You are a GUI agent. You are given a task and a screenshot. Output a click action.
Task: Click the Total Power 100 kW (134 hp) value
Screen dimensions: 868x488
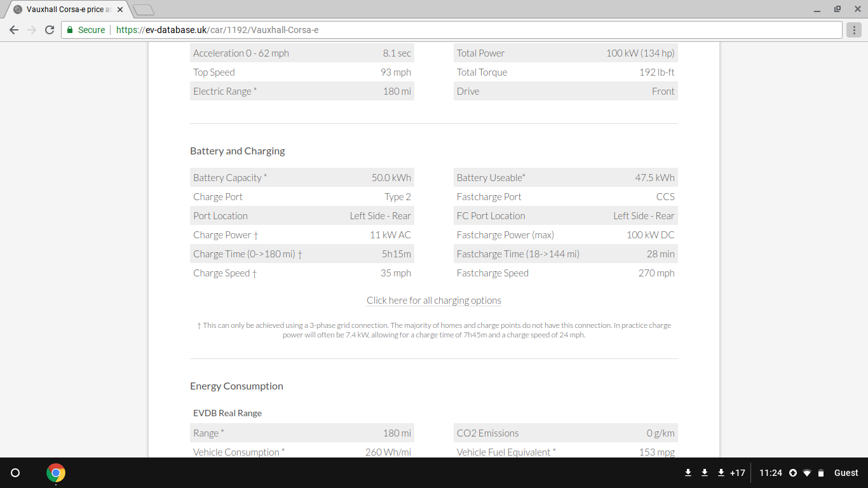641,53
